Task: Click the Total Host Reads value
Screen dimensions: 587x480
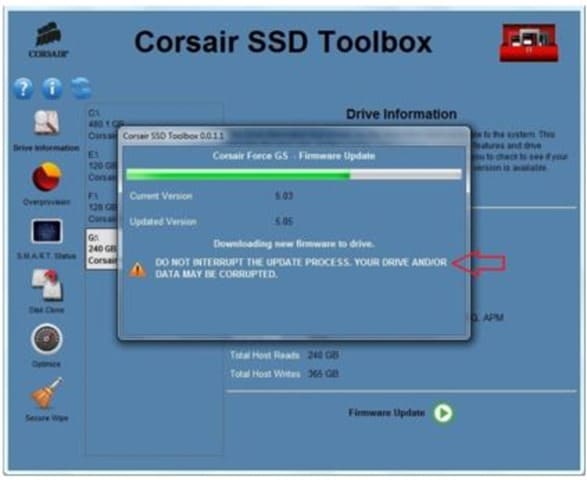Action: pyautogui.click(x=323, y=355)
